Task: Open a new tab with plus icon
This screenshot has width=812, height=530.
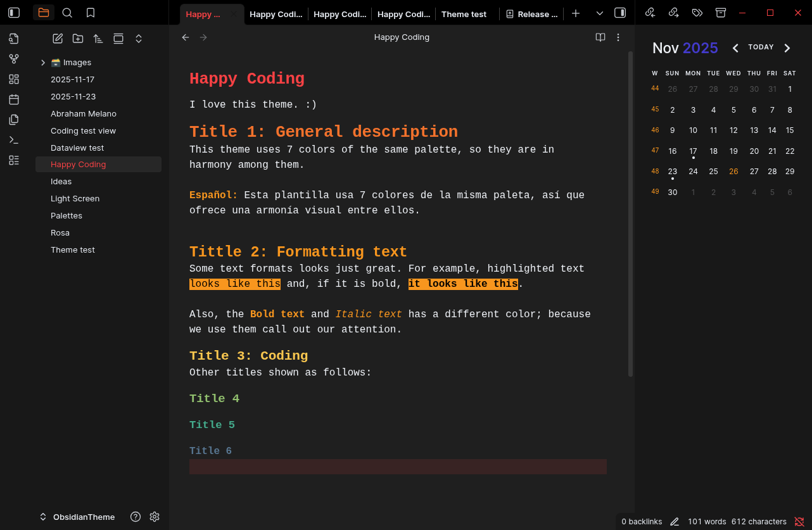Action: tap(576, 13)
